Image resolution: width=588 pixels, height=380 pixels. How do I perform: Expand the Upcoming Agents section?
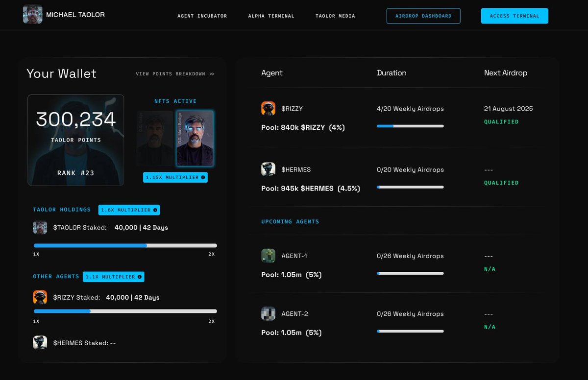coord(290,221)
